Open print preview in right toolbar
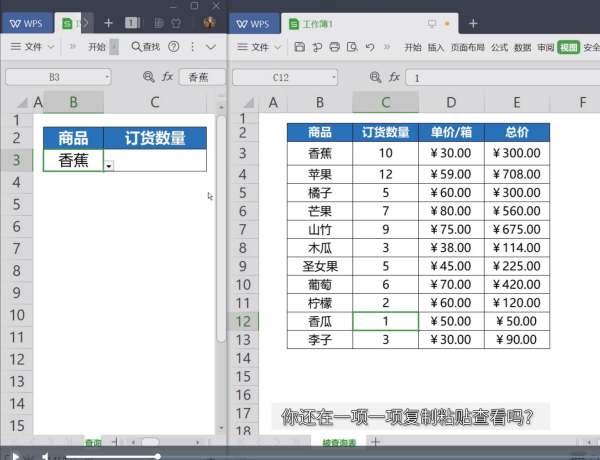The image size is (600, 460). pyautogui.click(x=351, y=46)
